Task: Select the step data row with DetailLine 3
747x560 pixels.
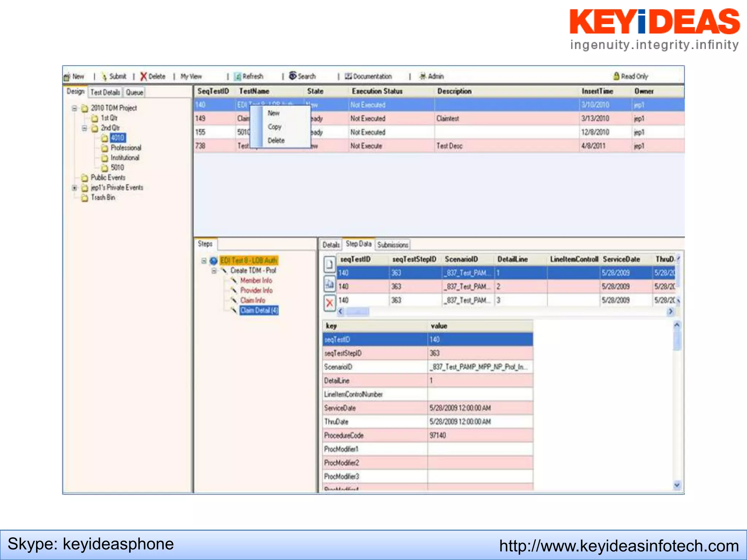Action: pyautogui.click(x=506, y=300)
